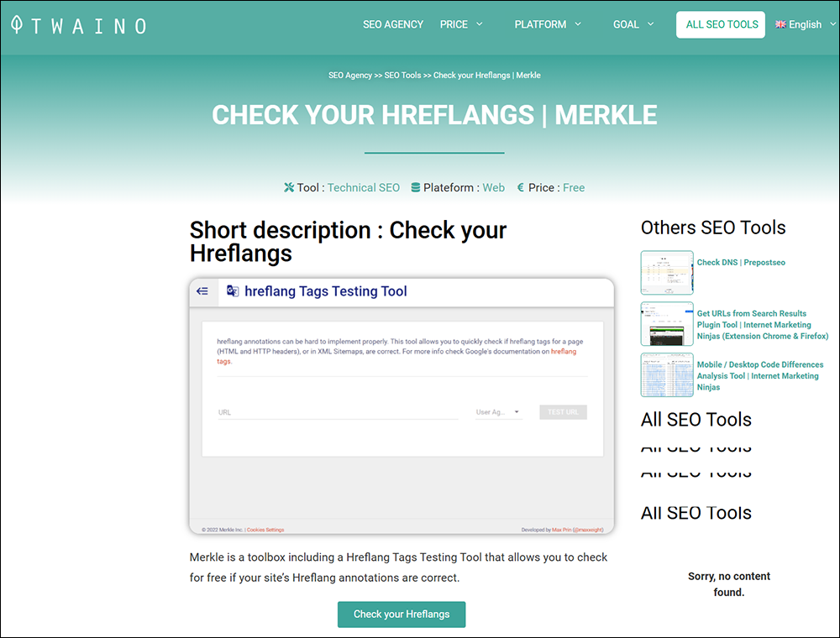Select the SEO AGENCY menu item
The height and width of the screenshot is (638, 840).
393,24
